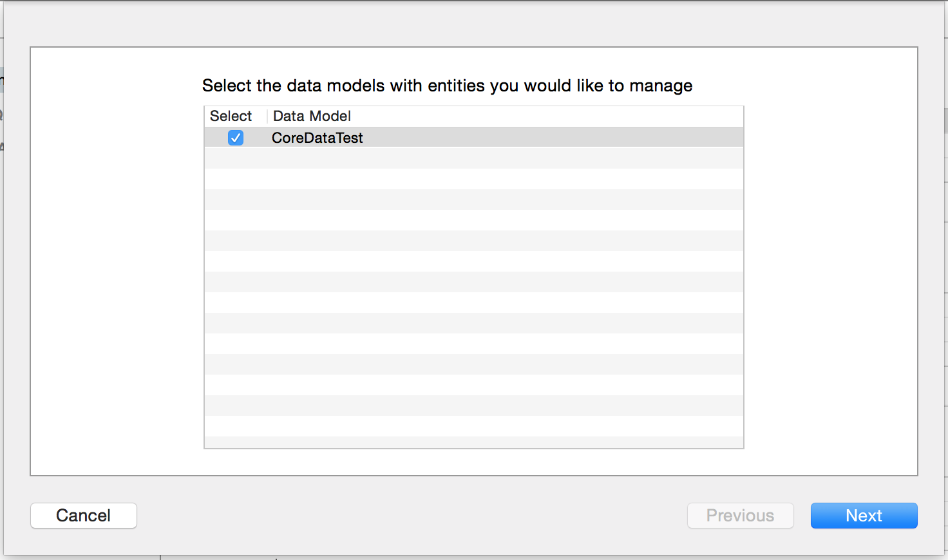The width and height of the screenshot is (948, 560).
Task: Click the divider between Select and Data Model headers
Action: click(267, 116)
